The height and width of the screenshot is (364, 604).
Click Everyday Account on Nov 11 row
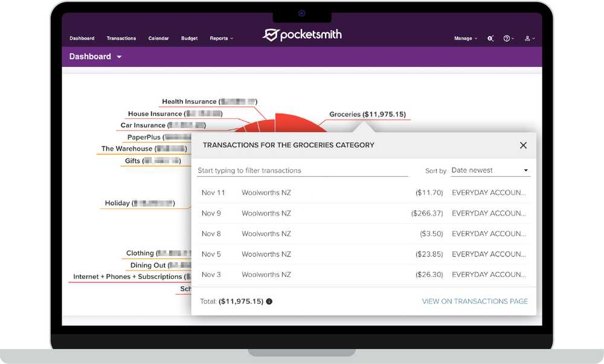point(489,193)
